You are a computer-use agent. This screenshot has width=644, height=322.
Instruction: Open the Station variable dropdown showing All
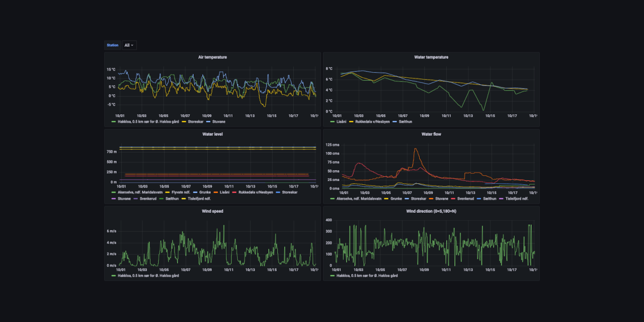click(129, 45)
